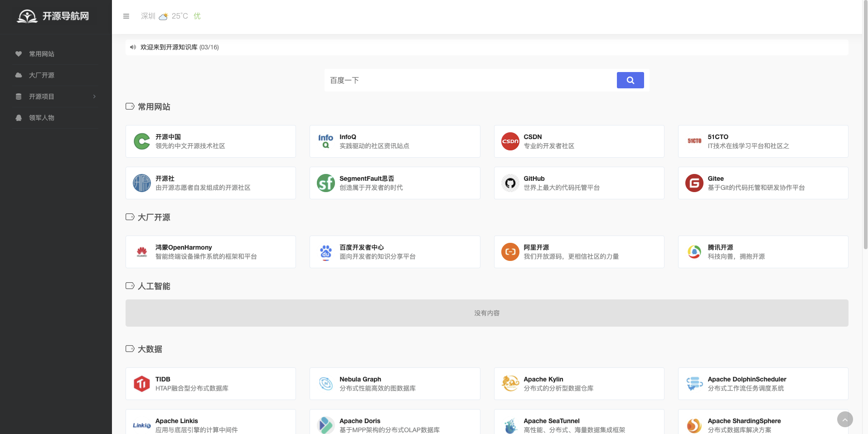Click the Nebula Graph logo icon
The image size is (868, 434).
pos(326,384)
